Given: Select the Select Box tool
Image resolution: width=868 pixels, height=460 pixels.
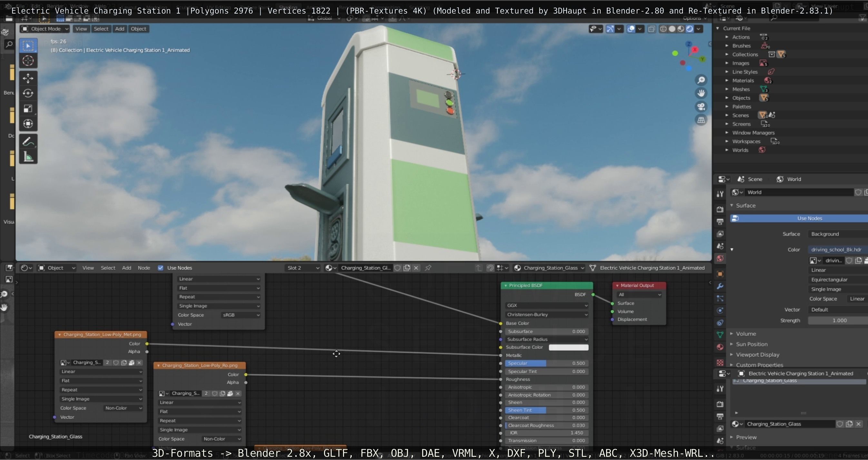Looking at the screenshot, I should pos(28,45).
